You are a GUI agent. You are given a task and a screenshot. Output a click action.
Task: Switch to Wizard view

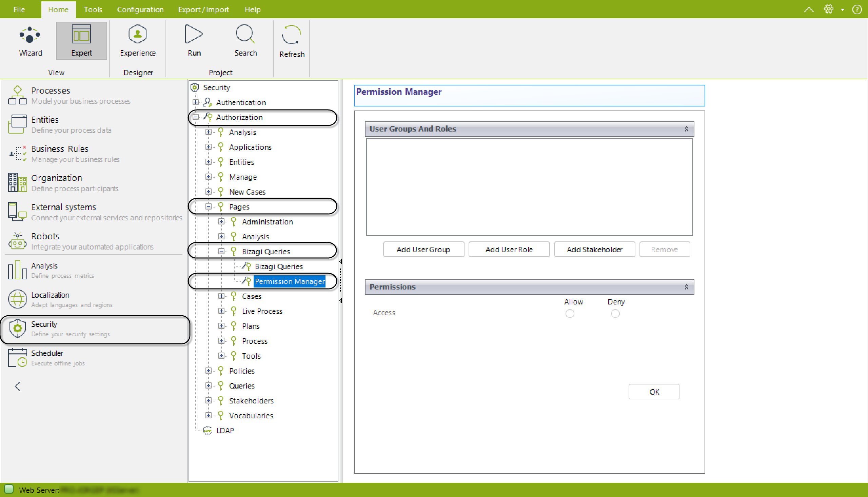pyautogui.click(x=31, y=41)
